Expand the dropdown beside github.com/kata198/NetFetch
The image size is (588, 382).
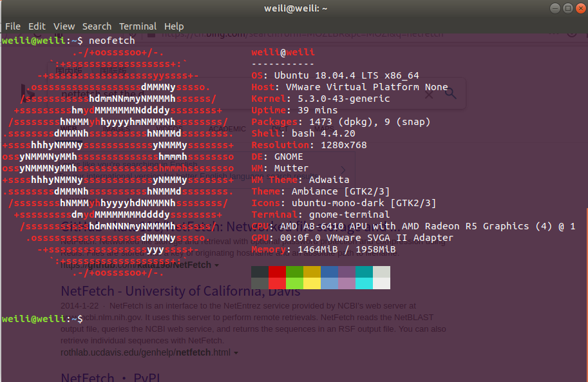pos(217,265)
